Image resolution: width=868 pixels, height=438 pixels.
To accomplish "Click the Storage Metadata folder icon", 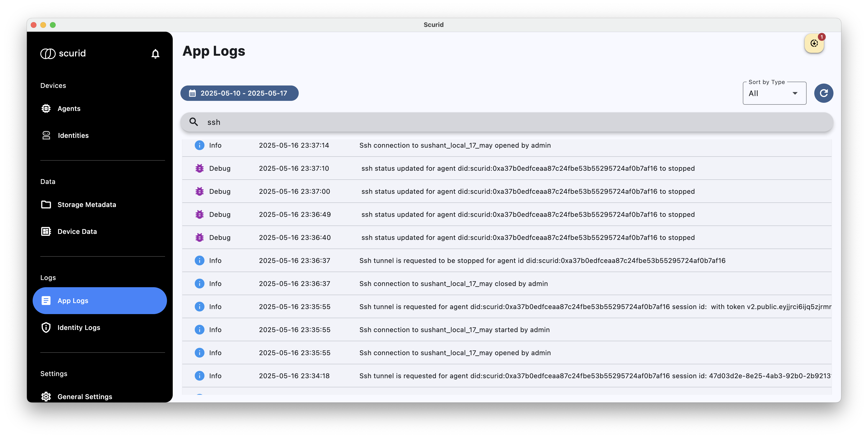I will click(x=46, y=205).
